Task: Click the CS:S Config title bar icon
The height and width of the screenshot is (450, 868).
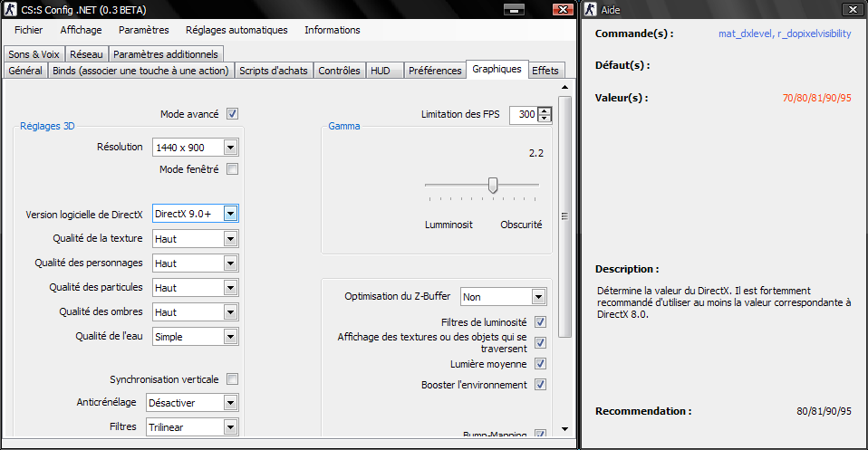Action: point(12,10)
